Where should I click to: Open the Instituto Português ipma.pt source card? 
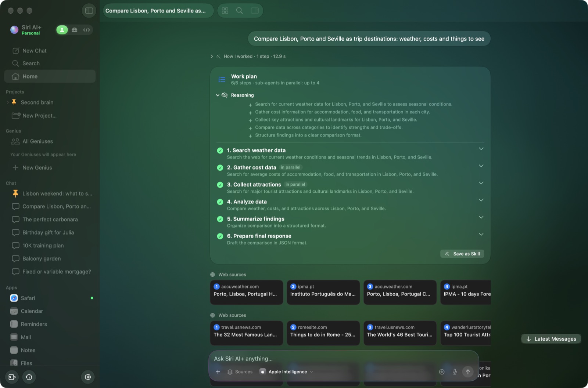[x=323, y=292]
